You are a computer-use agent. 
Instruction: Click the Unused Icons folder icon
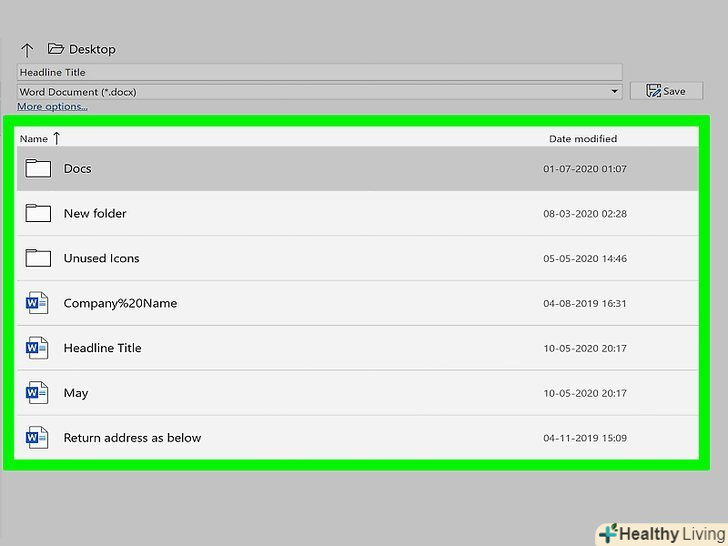pyautogui.click(x=38, y=258)
